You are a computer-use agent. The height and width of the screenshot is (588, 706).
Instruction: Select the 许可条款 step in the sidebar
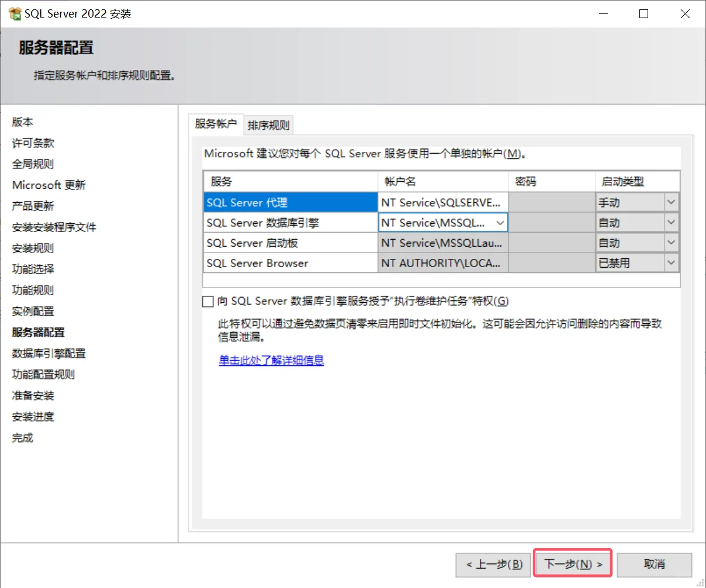pyautogui.click(x=32, y=143)
